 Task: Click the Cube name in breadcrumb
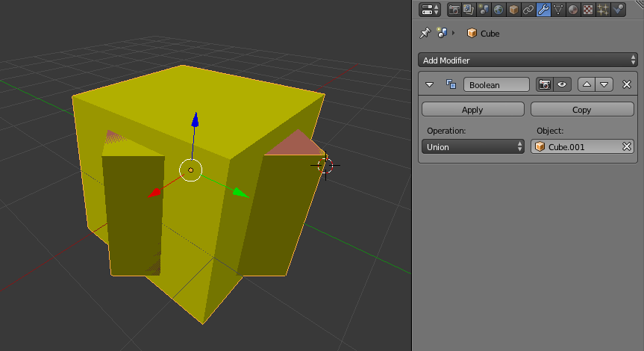tap(490, 34)
